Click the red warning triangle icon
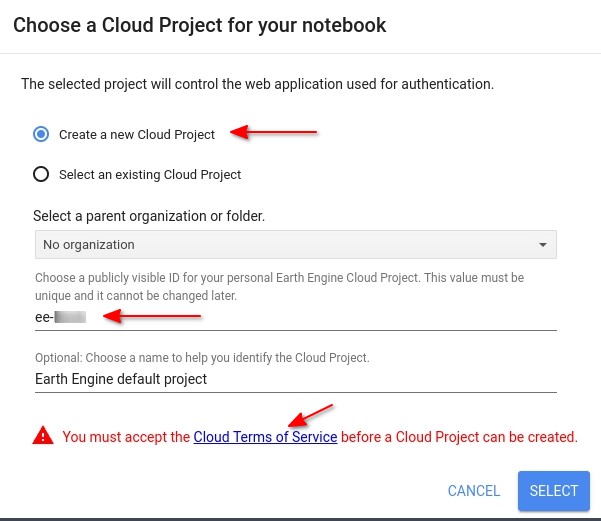This screenshot has width=601, height=521. coord(43,436)
